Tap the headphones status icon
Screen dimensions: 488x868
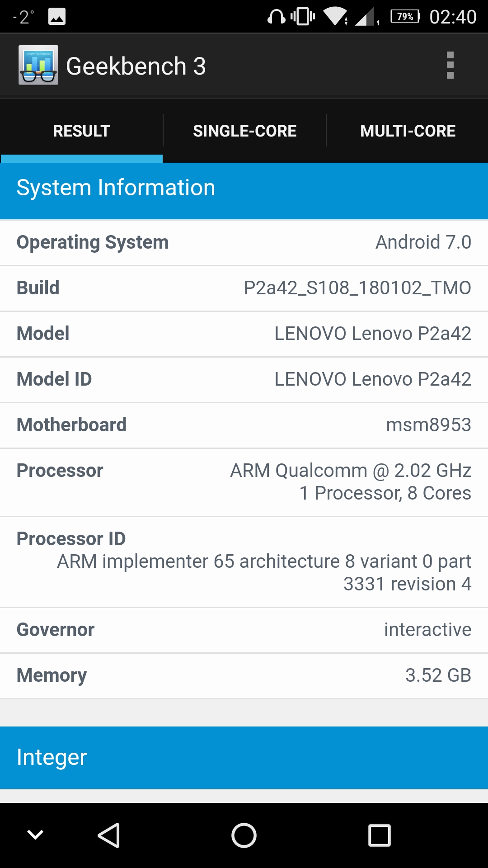276,17
